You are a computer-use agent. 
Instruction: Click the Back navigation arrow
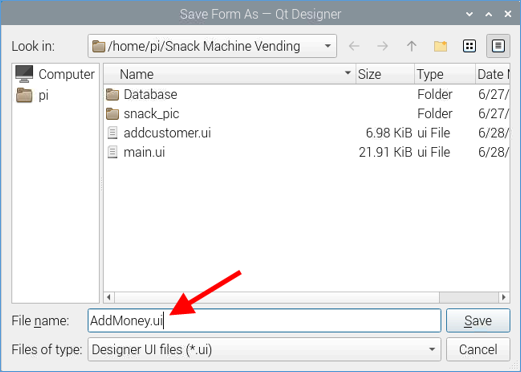pos(354,46)
